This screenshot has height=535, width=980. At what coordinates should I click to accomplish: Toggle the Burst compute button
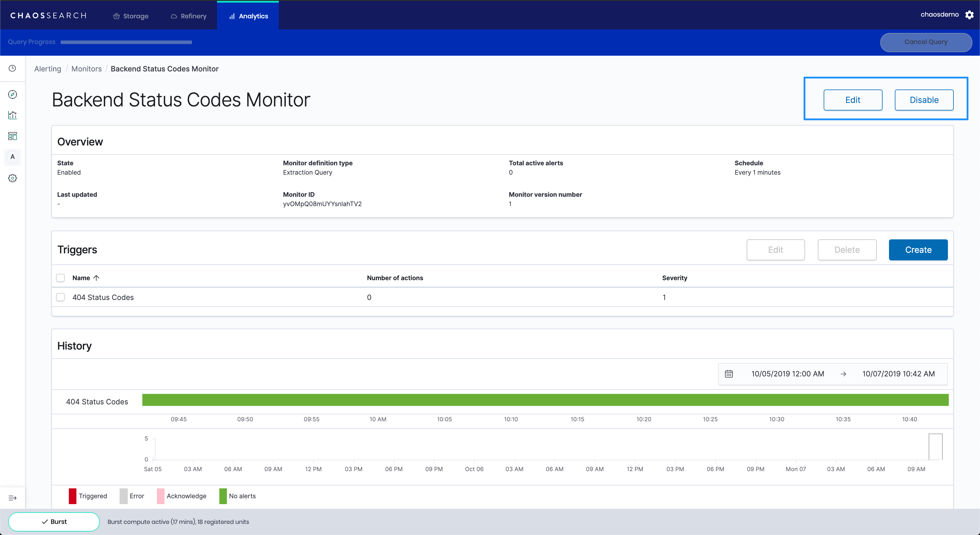[x=54, y=522]
